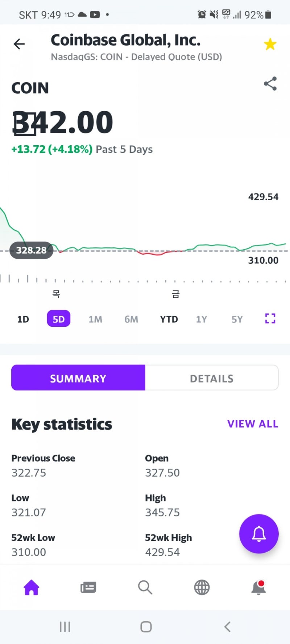Go to the Home tab

[32, 587]
